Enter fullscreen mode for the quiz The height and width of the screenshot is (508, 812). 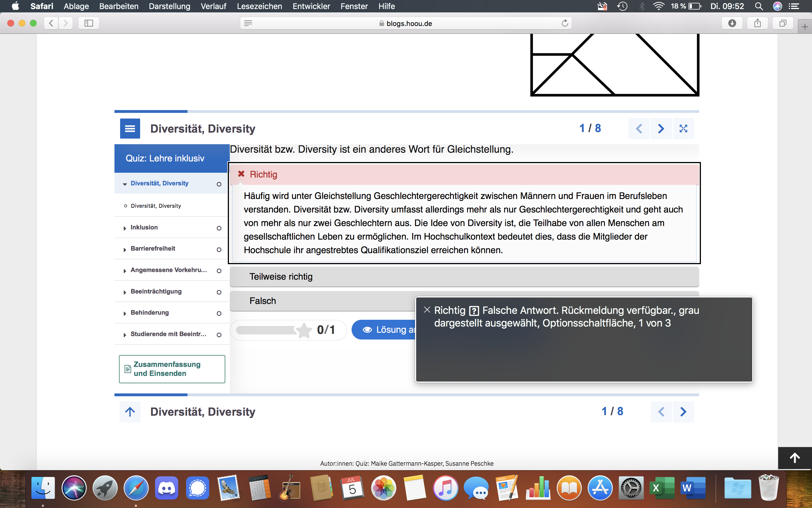tap(683, 128)
